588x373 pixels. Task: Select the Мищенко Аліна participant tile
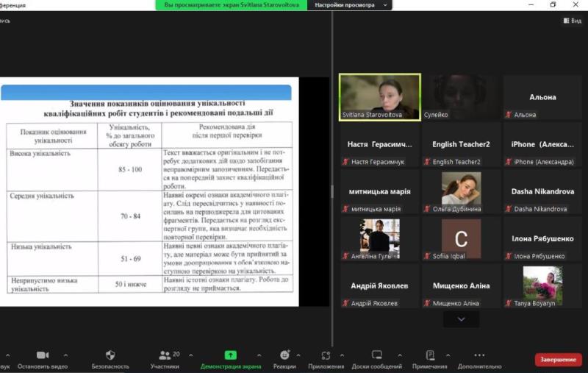point(462,286)
